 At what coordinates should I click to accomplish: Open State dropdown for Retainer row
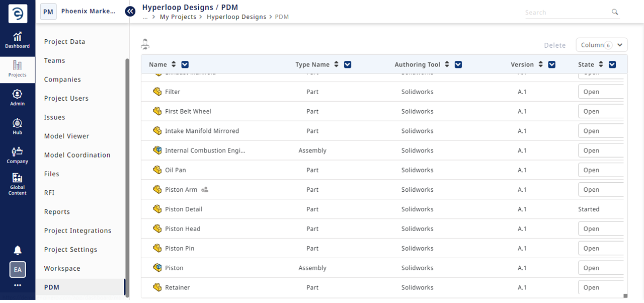pos(601,287)
